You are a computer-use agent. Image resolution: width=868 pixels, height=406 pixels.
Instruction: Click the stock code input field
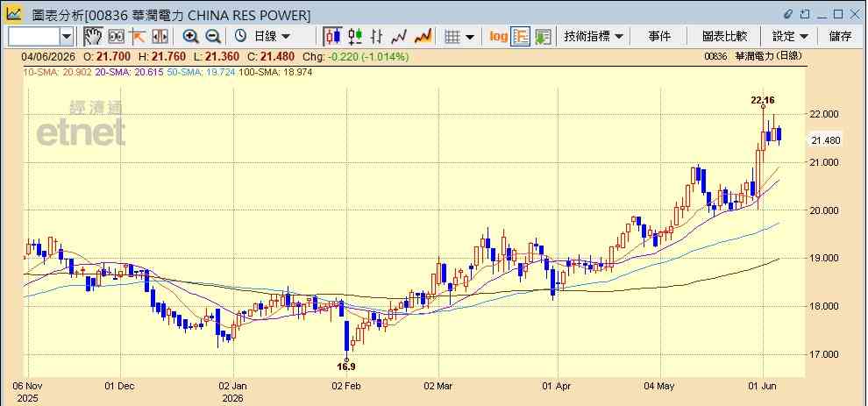(x=34, y=37)
